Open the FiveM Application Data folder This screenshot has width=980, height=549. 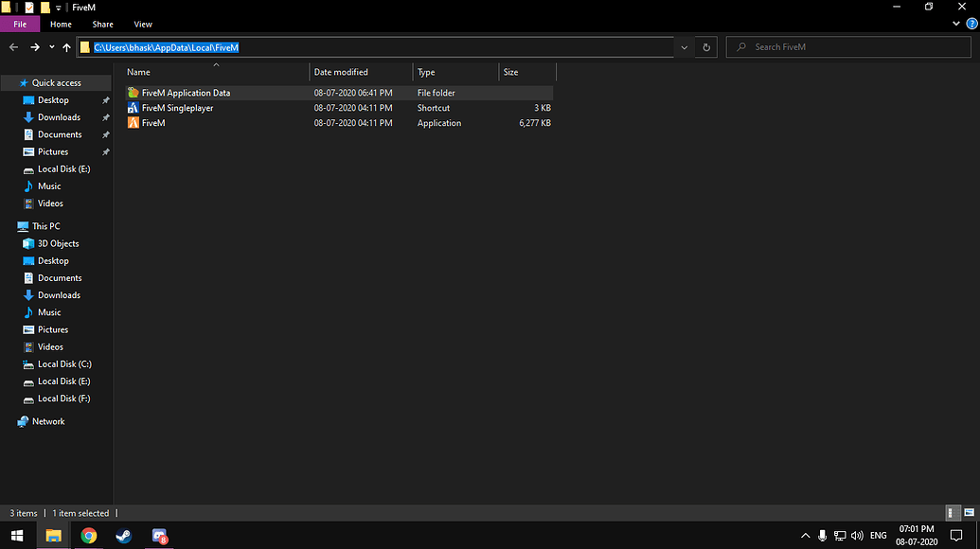click(185, 93)
